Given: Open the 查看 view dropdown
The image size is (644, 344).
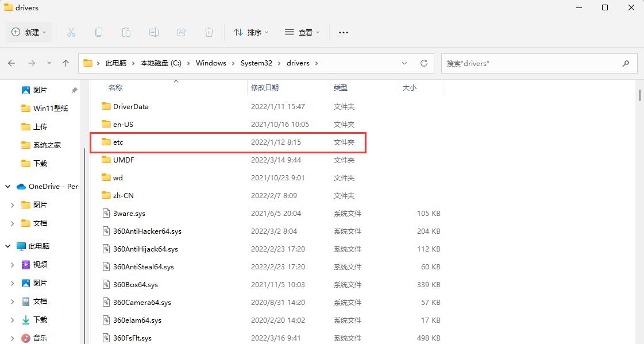Looking at the screenshot, I should click(x=302, y=32).
